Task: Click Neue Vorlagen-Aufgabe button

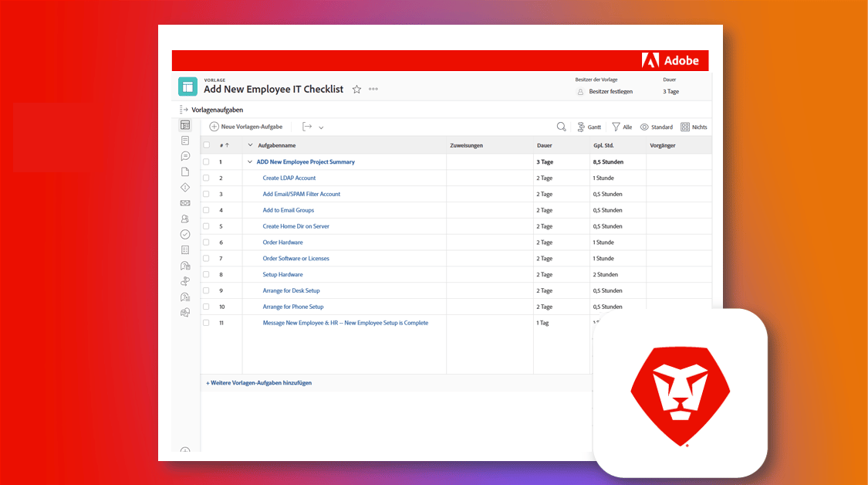Action: click(x=247, y=126)
